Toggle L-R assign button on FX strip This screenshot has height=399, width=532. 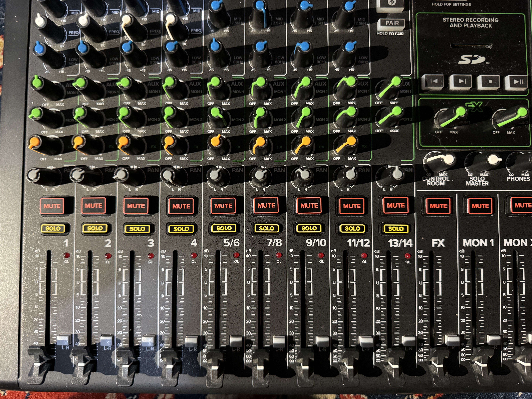pyautogui.click(x=452, y=340)
